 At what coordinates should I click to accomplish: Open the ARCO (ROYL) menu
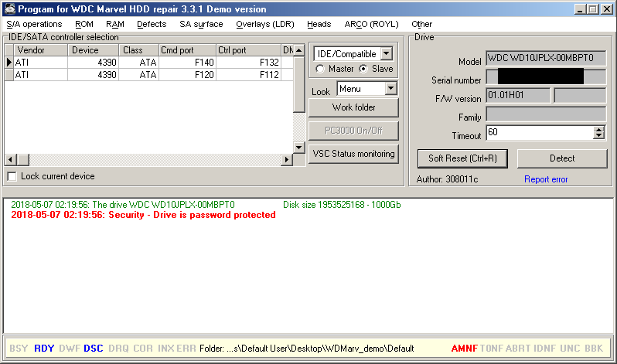pos(371,25)
